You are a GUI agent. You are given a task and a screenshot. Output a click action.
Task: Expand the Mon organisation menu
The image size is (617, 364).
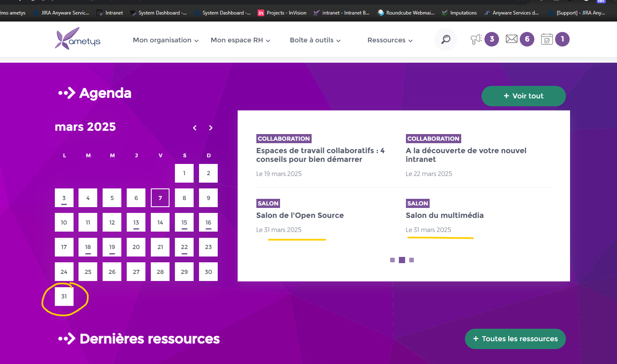tap(165, 40)
